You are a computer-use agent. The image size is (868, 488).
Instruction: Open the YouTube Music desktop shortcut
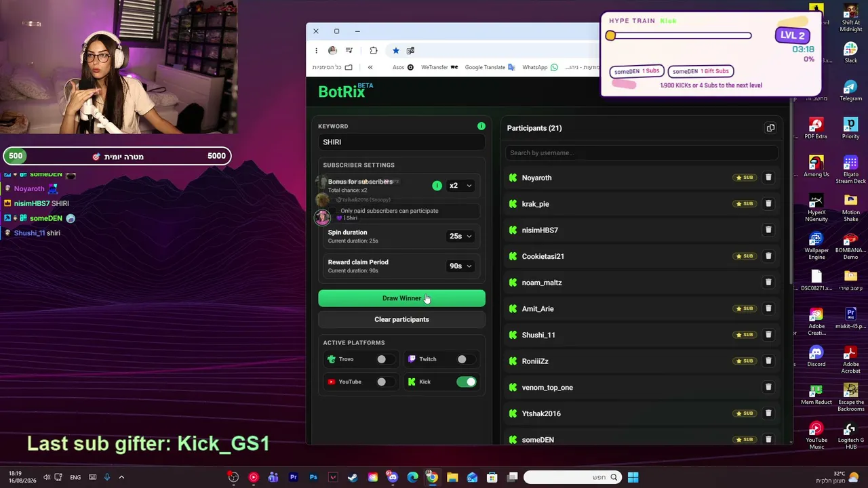[x=816, y=436]
